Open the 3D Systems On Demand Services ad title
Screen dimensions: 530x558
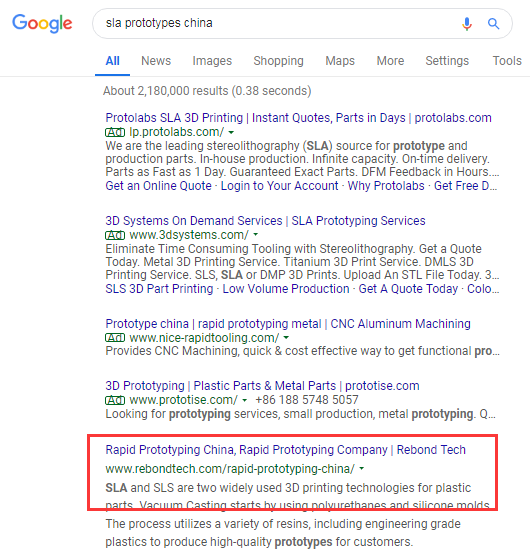click(x=265, y=221)
